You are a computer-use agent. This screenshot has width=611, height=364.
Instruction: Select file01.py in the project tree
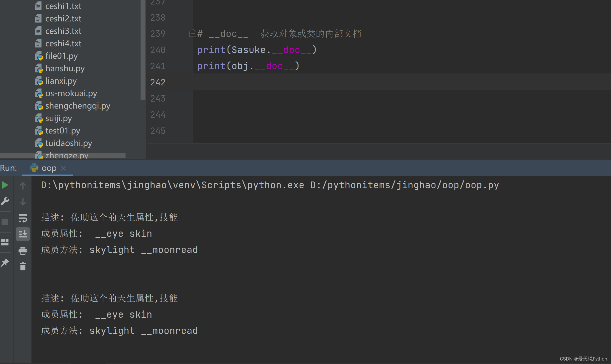(x=61, y=56)
